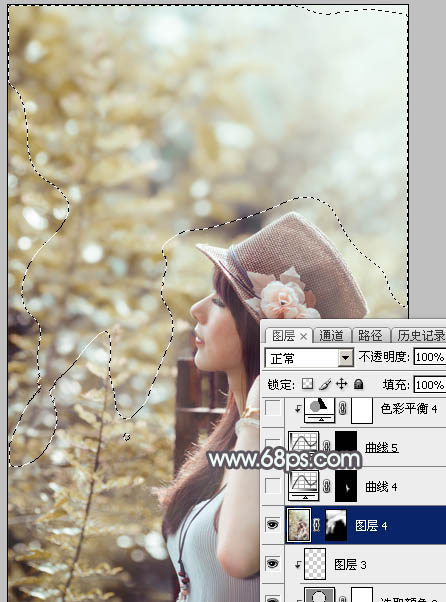Select the 图层 4 layer mask thumbnail

336,525
